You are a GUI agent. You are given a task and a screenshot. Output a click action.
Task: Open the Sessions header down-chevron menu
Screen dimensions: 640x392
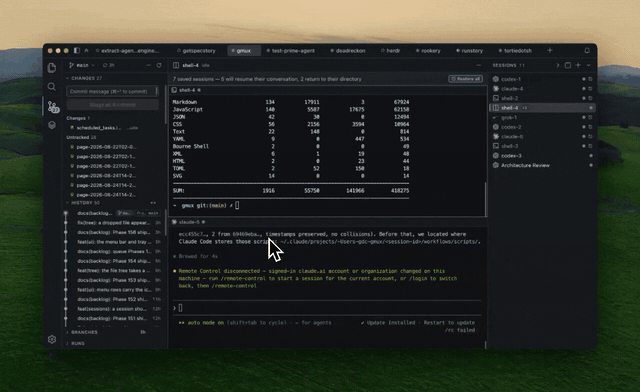click(x=589, y=65)
